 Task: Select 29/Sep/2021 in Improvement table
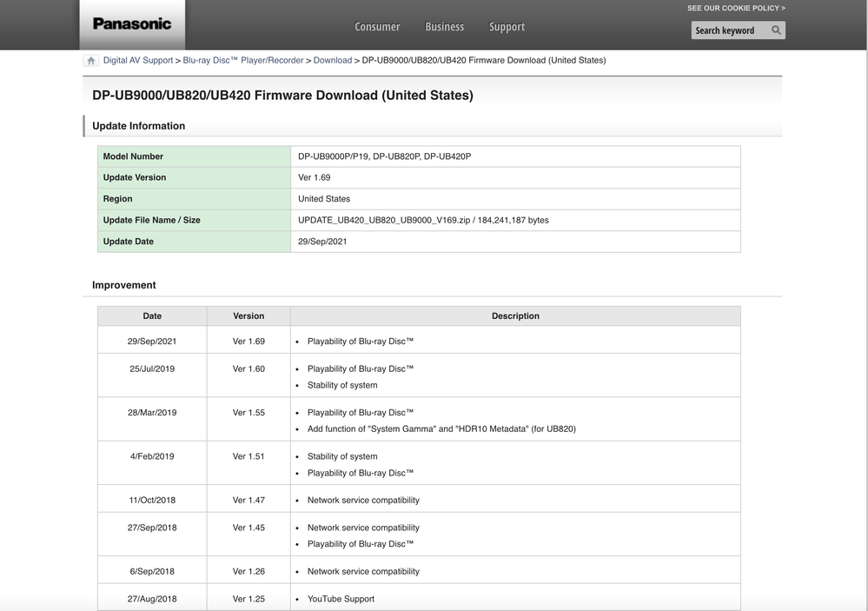[x=152, y=342]
